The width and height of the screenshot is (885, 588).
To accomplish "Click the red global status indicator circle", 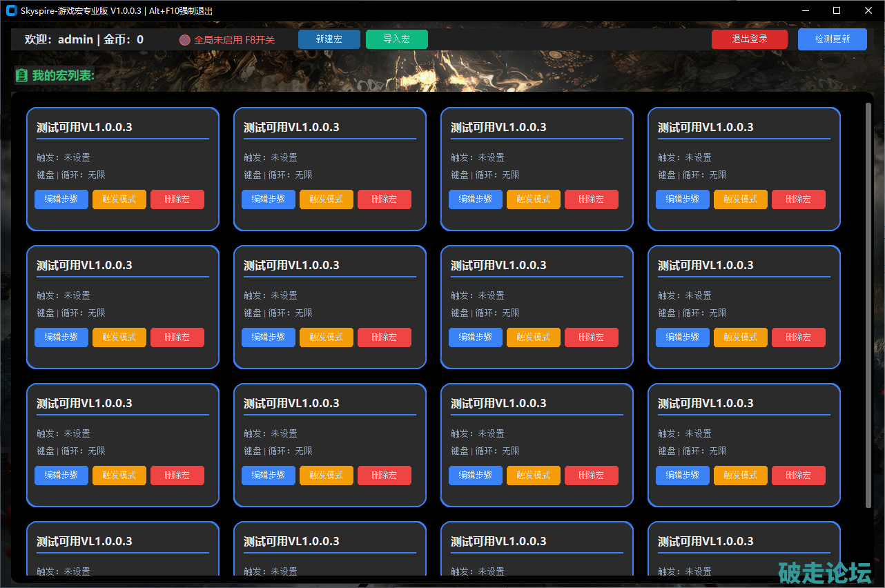I will pos(184,40).
